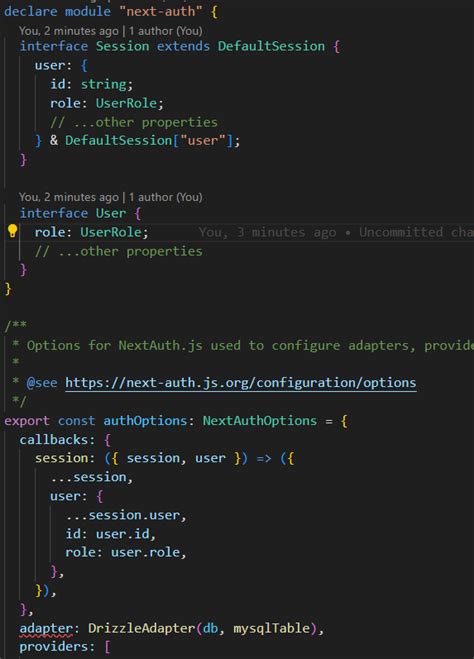474x659 pixels.
Task: Click the '// ...other properties' comment inside User
Action: coord(118,251)
